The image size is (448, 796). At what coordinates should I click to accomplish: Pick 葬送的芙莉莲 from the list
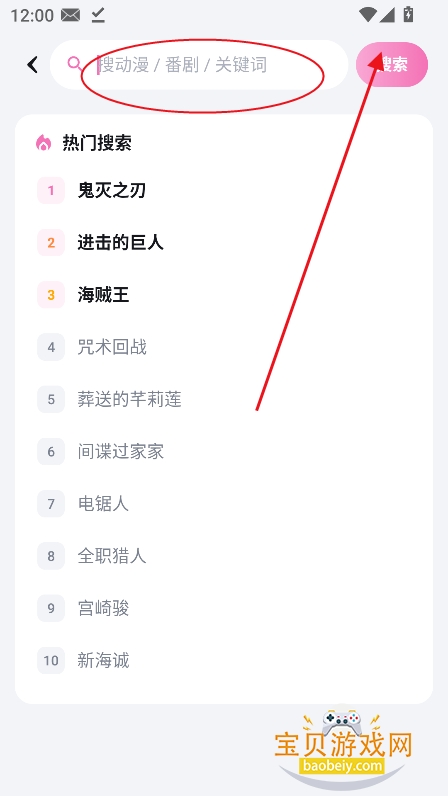coord(130,400)
